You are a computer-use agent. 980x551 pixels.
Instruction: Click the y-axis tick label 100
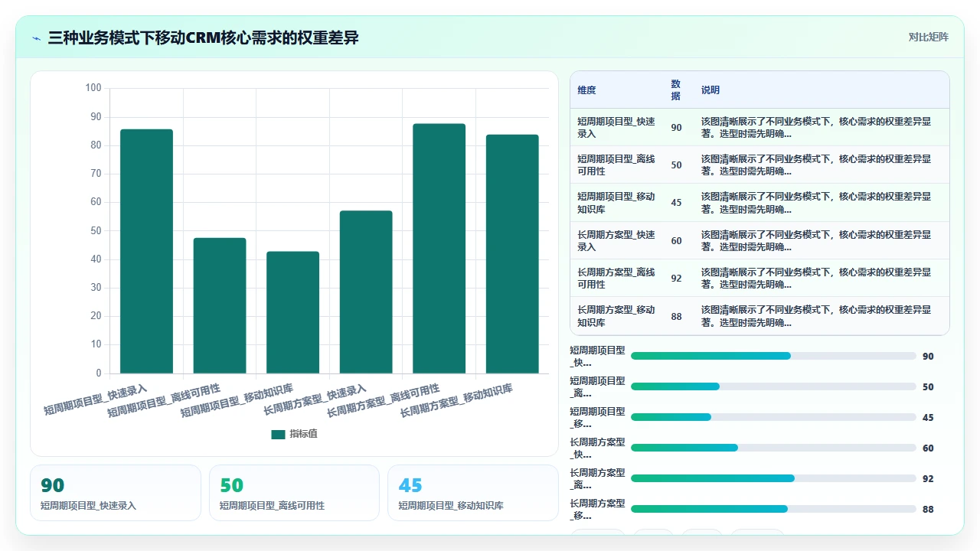click(93, 88)
